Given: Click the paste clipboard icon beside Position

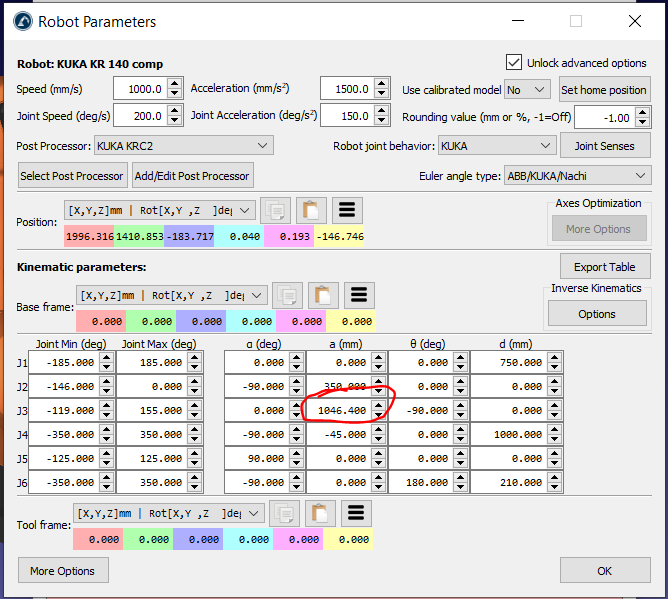Looking at the screenshot, I should coord(311,211).
